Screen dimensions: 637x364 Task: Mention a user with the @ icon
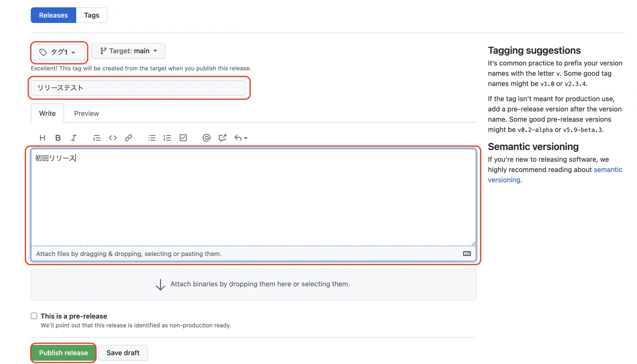pos(207,138)
